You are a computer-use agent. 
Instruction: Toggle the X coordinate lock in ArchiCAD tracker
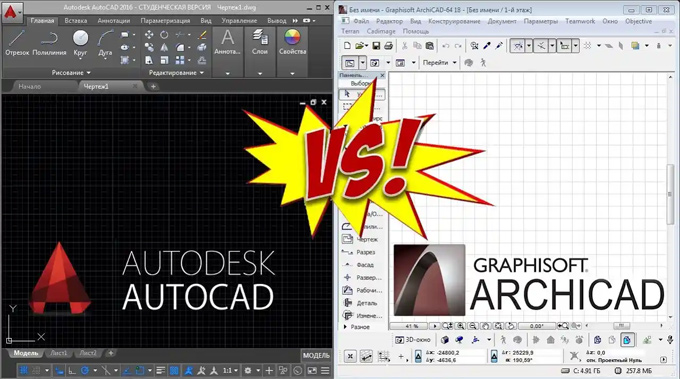[418, 356]
